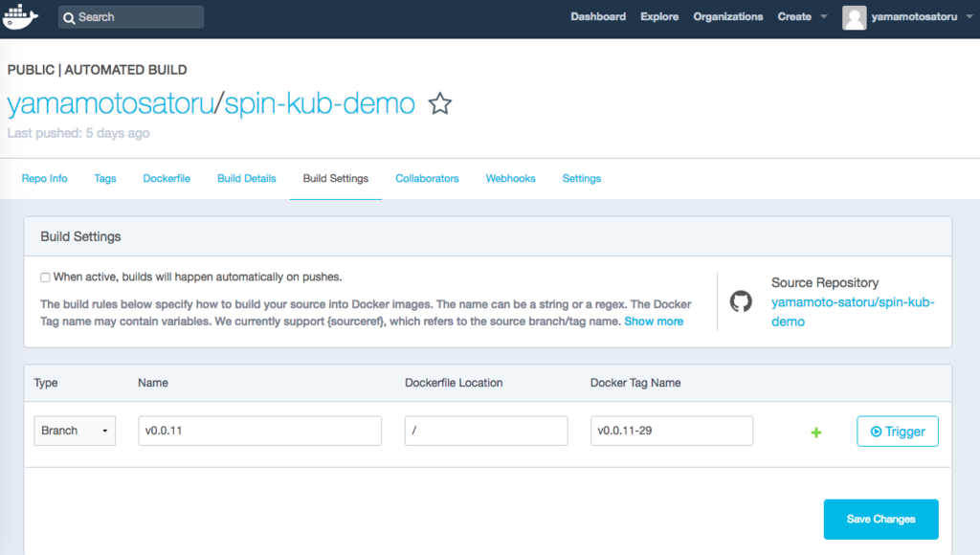Image resolution: width=980 pixels, height=555 pixels.
Task: Click the spin-kub-demo repository title link
Action: (320, 103)
